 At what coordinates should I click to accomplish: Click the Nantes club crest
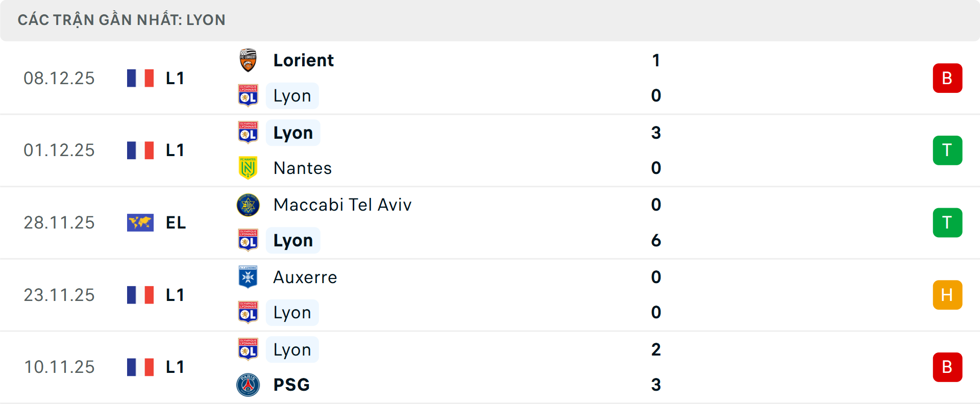coord(248,168)
